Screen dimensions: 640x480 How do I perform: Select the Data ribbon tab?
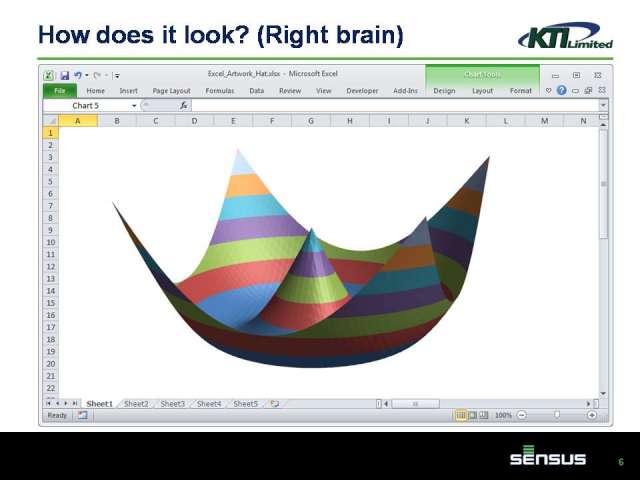(257, 91)
